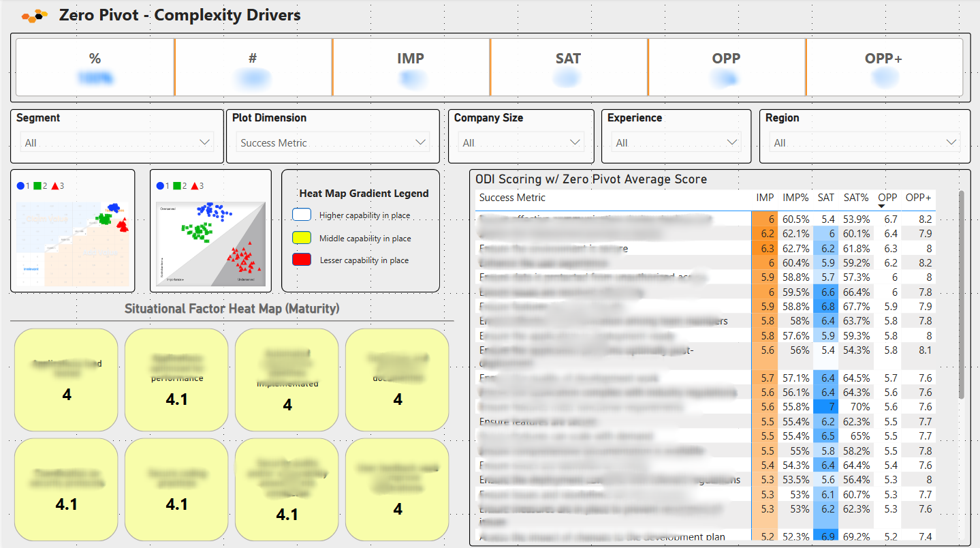Open the Segment dropdown
Screen dimensions: 980x548
tap(117, 142)
